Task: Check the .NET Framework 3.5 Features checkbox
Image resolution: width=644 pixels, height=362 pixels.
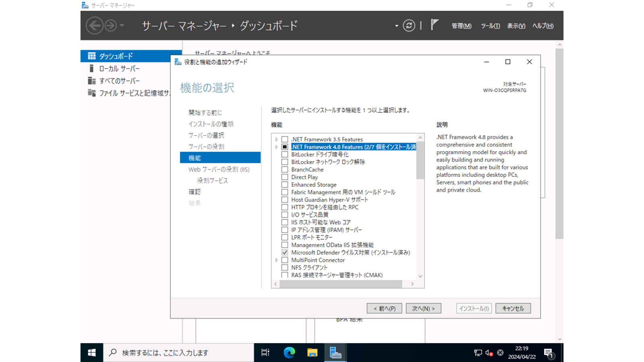Action: pos(285,140)
